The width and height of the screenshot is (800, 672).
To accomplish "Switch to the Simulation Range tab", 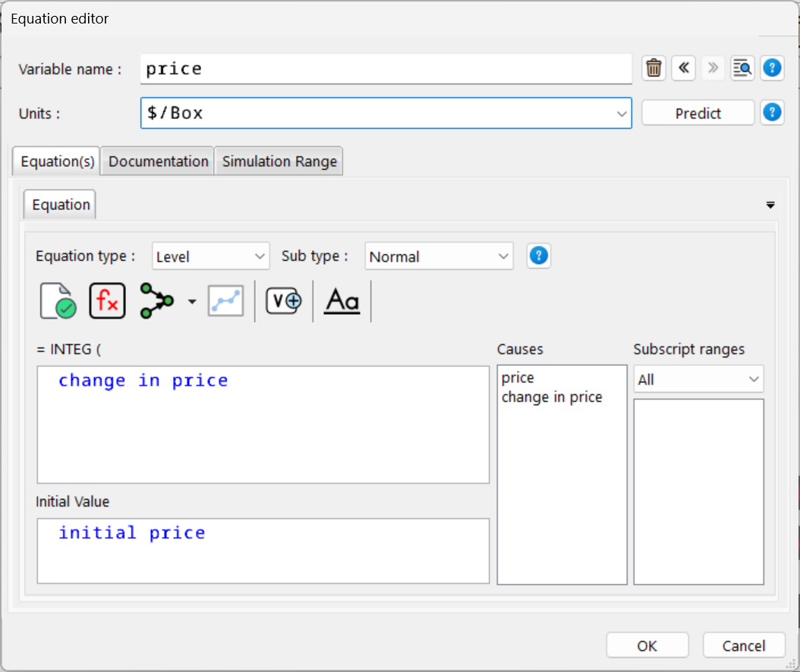I will (279, 161).
